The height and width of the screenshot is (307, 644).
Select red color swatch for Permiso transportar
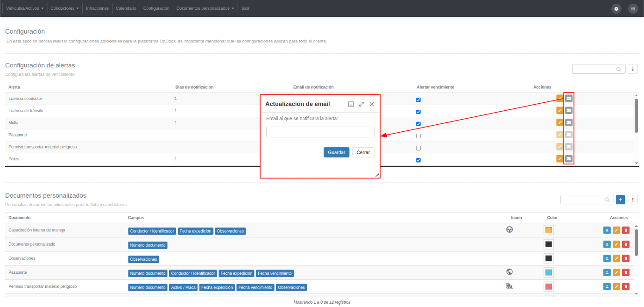549,286
